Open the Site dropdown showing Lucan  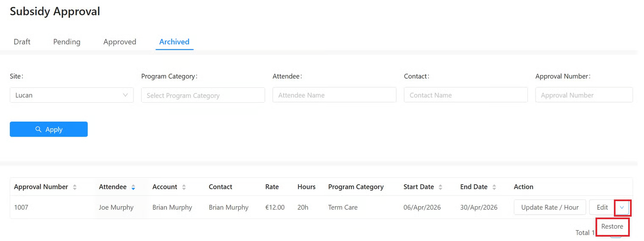(72, 95)
